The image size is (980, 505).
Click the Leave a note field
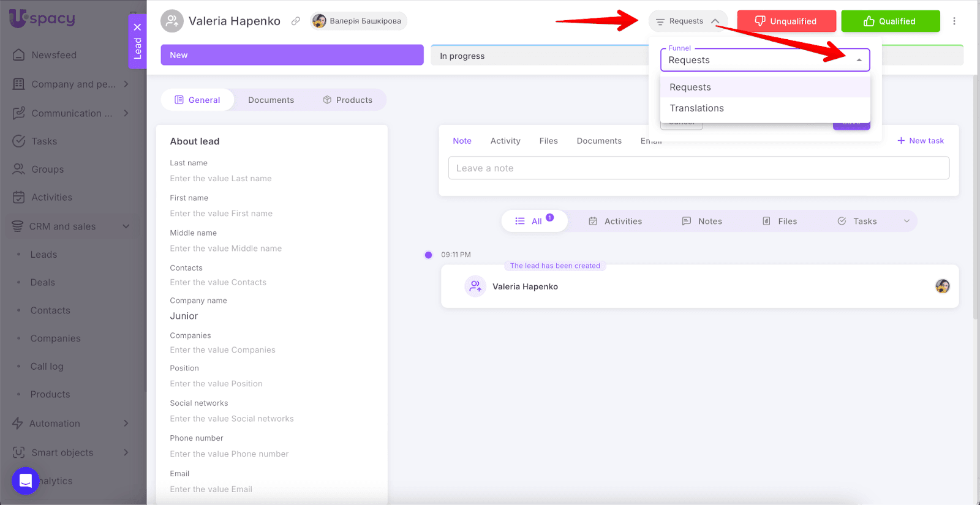(x=698, y=168)
